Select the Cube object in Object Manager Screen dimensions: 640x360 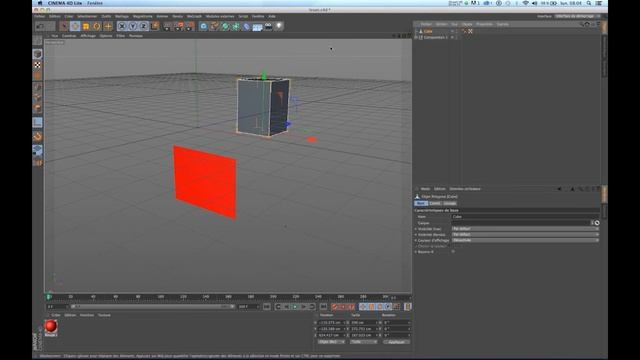tap(427, 31)
